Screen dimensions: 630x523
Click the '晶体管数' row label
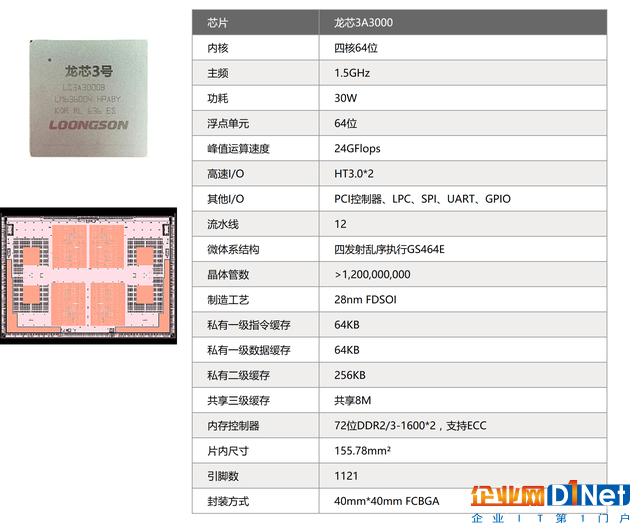click(228, 275)
